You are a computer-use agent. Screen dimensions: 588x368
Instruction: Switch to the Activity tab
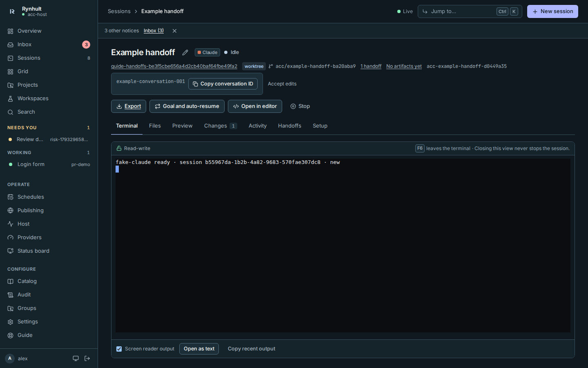click(258, 126)
